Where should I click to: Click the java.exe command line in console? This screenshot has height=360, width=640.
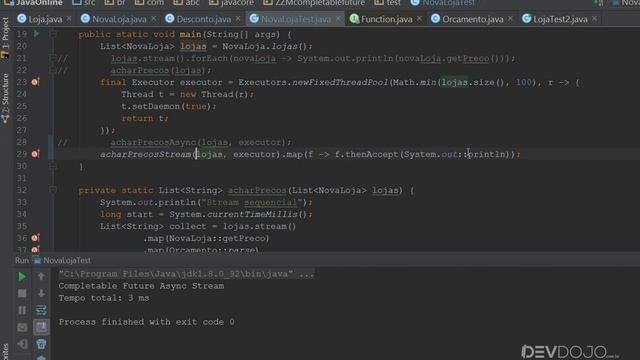coord(186,274)
